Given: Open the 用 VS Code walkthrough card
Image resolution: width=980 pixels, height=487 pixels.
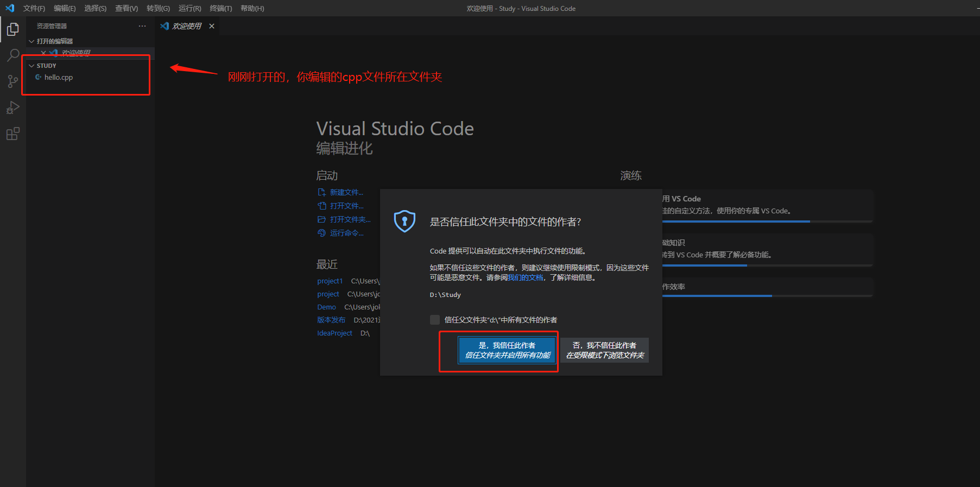Looking at the screenshot, I should coord(767,205).
